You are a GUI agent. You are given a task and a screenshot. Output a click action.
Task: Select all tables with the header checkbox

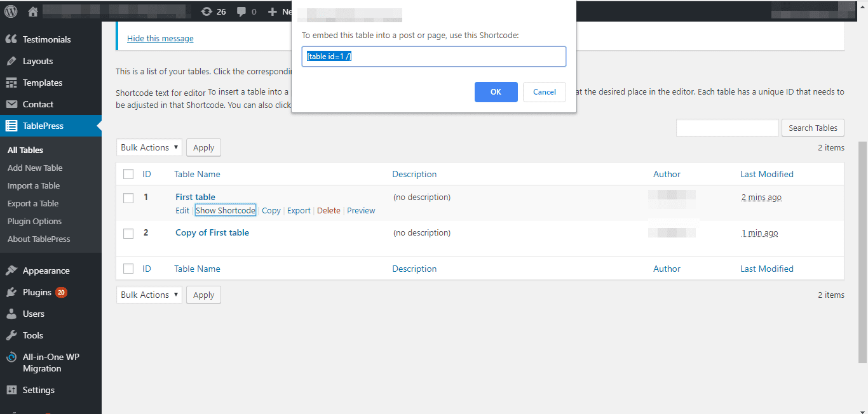[x=128, y=173]
